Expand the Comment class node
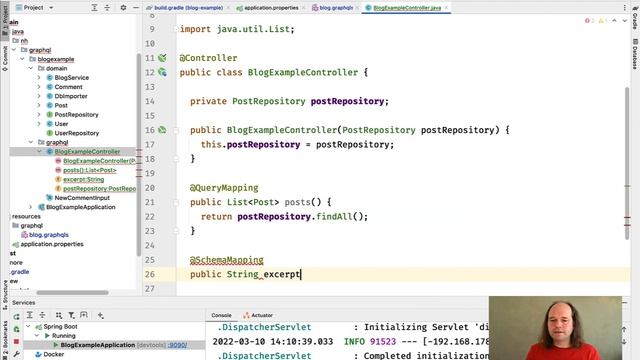 tap(39, 87)
